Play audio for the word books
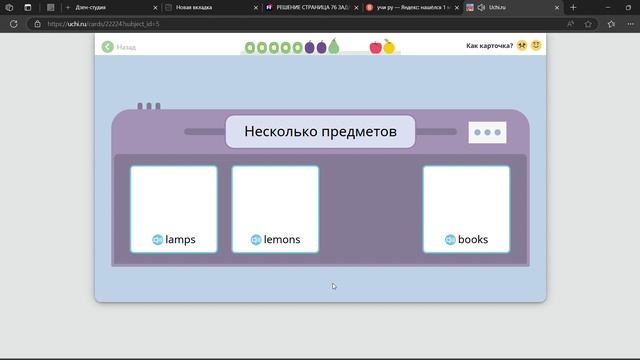Screen dimensions: 640x360 450,240
